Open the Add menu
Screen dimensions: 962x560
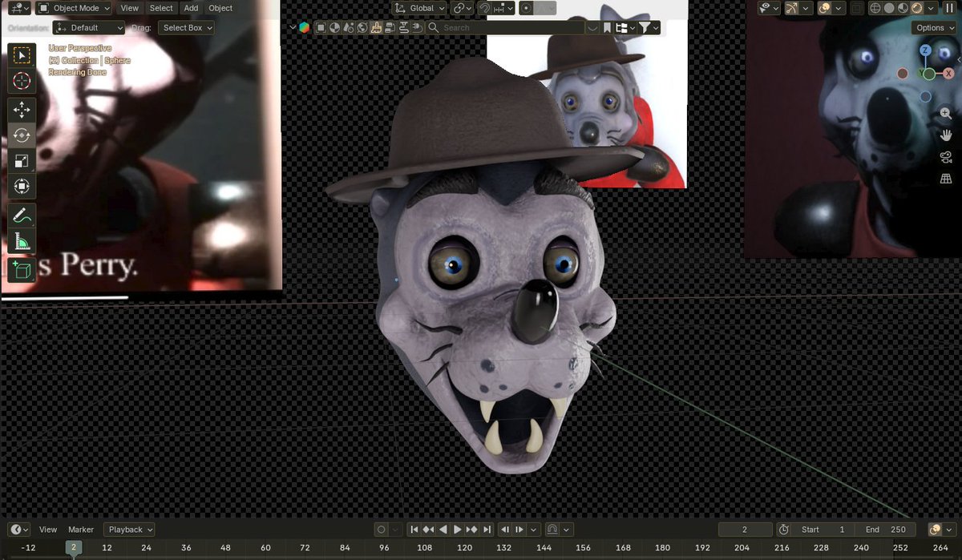point(191,8)
